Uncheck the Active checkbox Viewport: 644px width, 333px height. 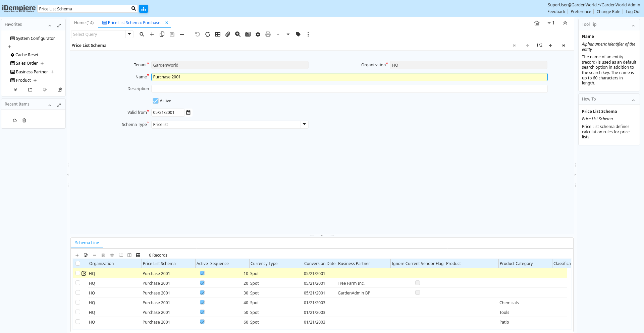(x=156, y=101)
